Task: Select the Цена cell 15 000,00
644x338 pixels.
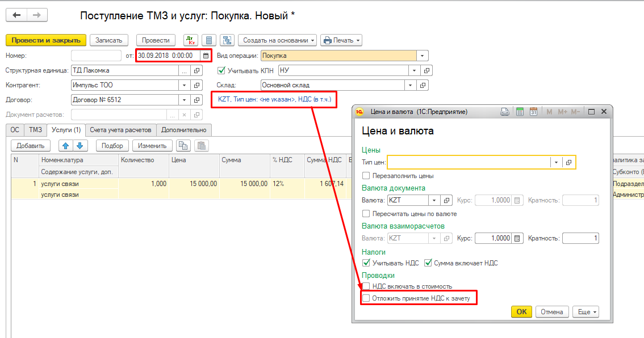Action: coord(194,184)
